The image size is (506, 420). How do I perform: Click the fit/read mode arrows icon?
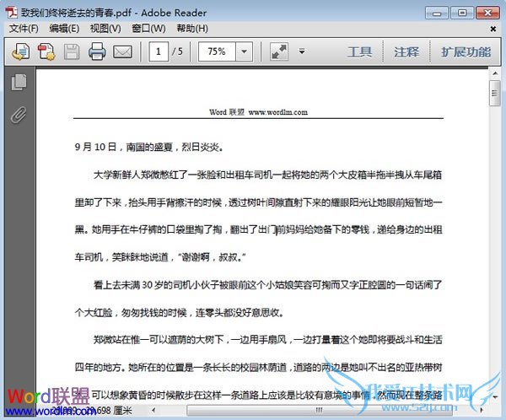279,51
